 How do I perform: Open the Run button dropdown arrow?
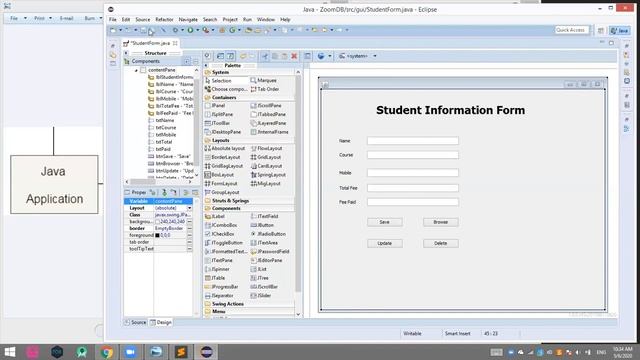pos(197,30)
